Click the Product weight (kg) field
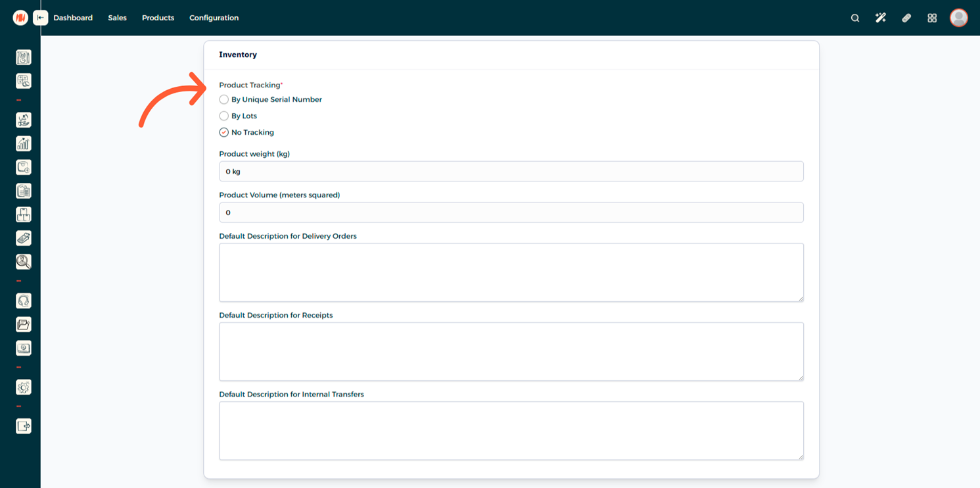The height and width of the screenshot is (488, 980). [511, 172]
